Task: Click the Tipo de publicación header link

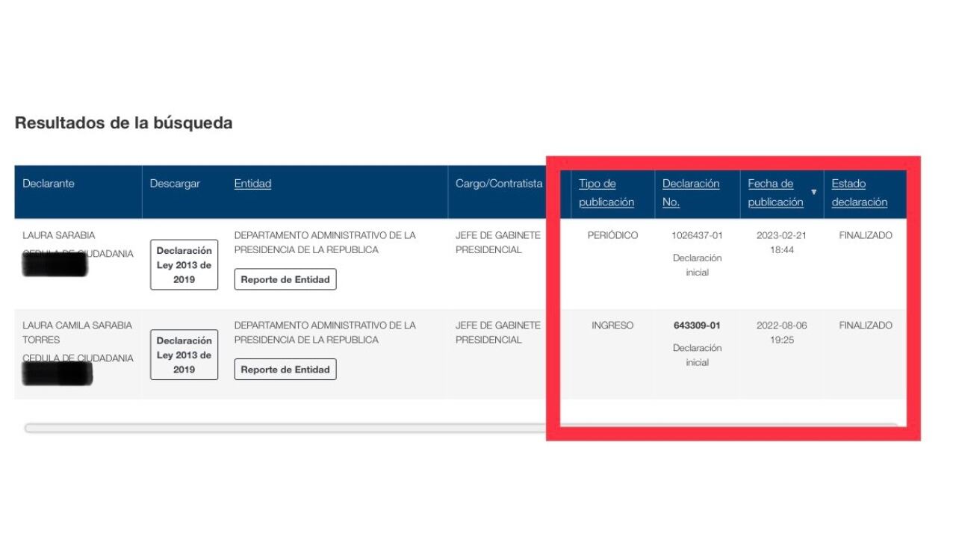Action: 606,193
